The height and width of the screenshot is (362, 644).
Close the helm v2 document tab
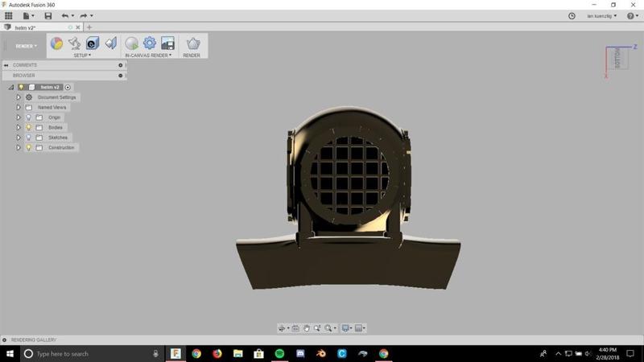pos(77,27)
